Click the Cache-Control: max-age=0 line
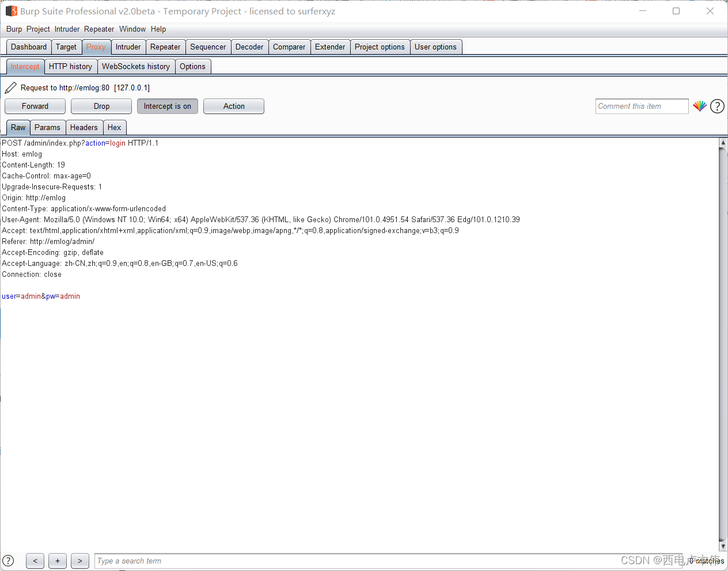 (46, 176)
